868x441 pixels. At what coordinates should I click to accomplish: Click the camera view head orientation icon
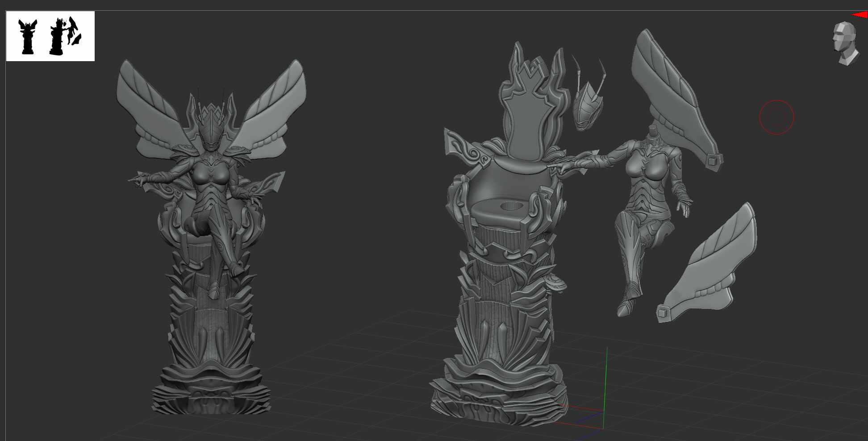(x=845, y=43)
